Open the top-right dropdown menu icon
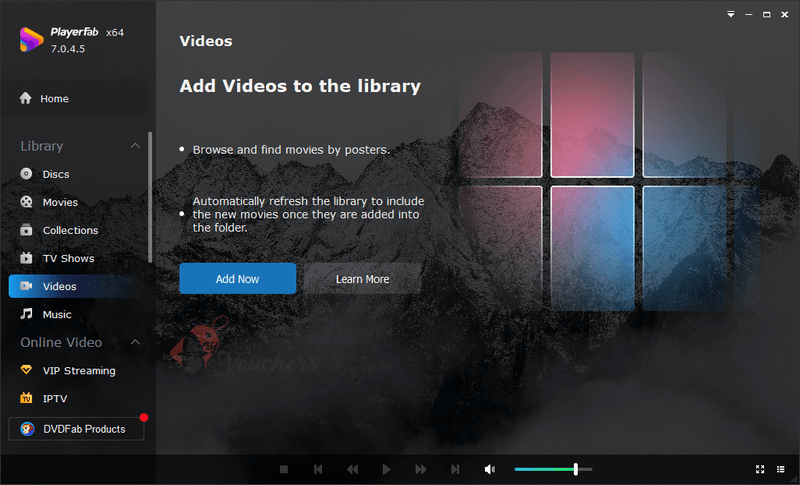The height and width of the screenshot is (485, 800). click(731, 14)
